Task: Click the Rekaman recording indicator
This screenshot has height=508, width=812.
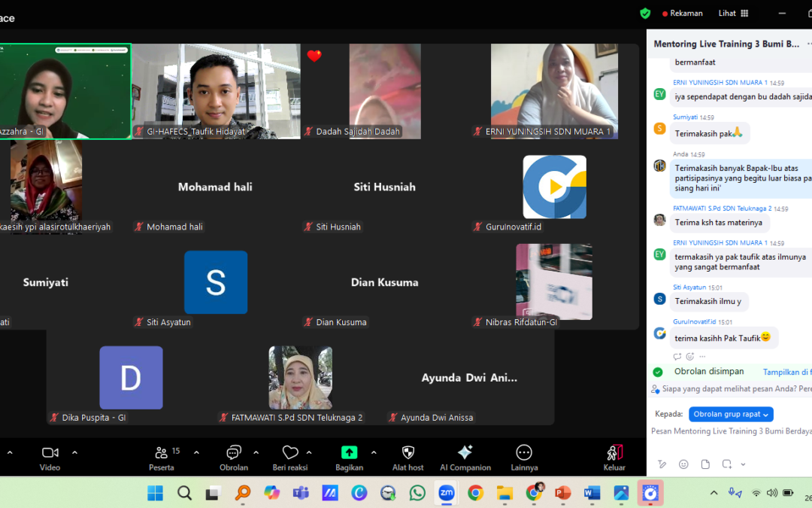Action: (x=683, y=14)
